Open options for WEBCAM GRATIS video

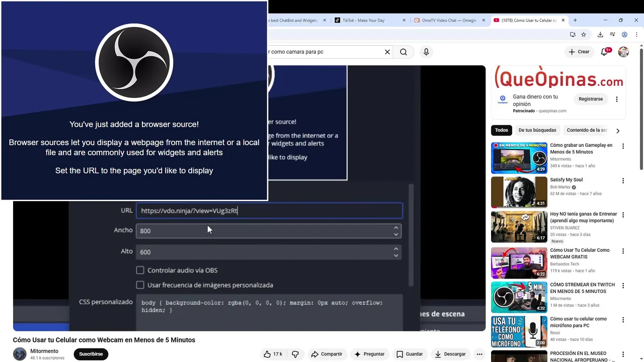623,251
